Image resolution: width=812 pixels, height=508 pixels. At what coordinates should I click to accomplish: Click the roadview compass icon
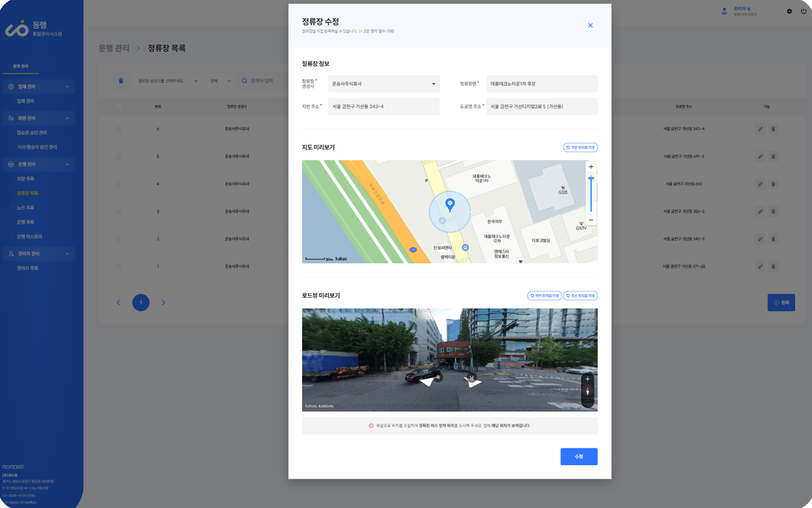(x=588, y=391)
